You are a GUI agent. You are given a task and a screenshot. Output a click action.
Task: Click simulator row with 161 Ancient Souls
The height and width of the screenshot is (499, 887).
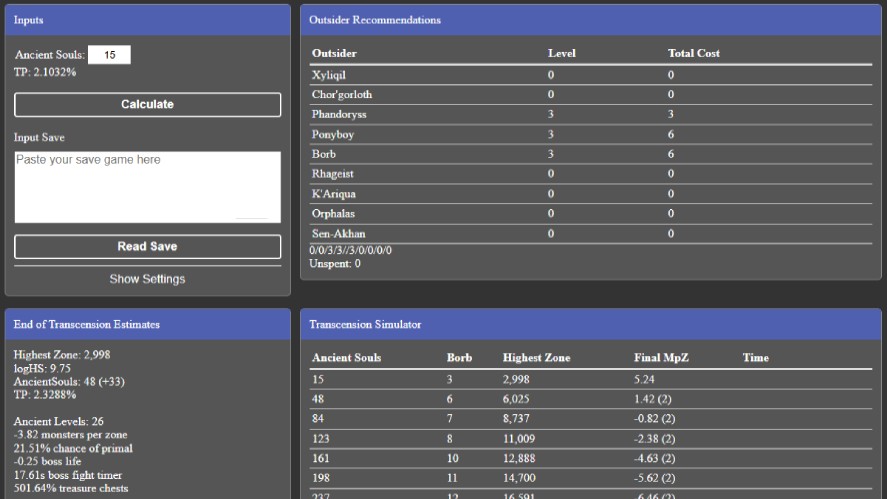tap(591, 458)
